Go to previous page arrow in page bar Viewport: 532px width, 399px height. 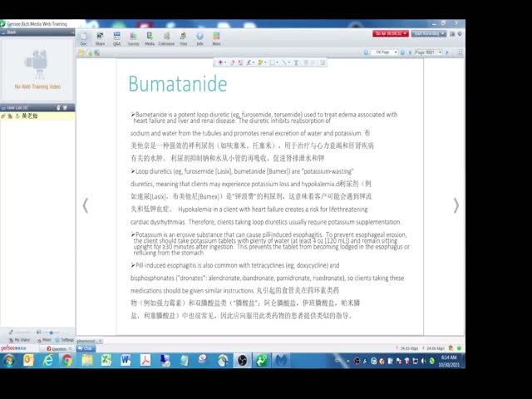pyautogui.click(x=410, y=52)
